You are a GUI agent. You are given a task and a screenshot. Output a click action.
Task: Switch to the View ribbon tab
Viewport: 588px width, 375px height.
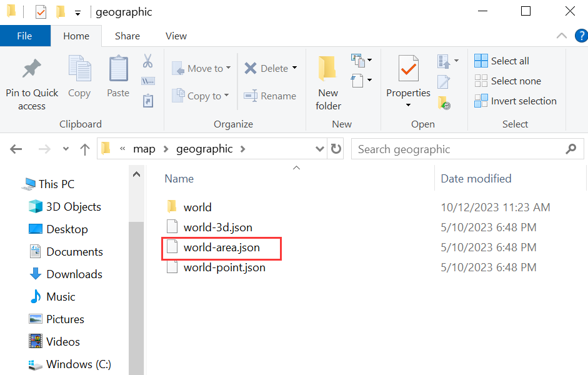[176, 36]
